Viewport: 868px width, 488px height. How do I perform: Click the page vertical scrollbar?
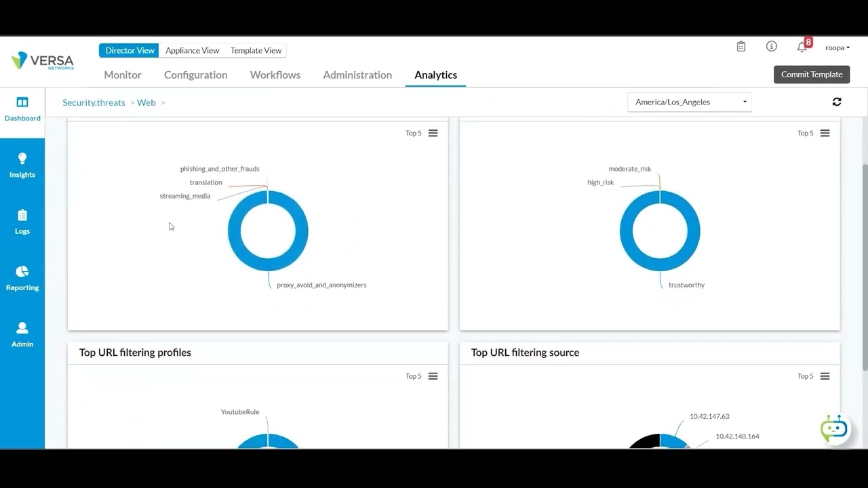pyautogui.click(x=865, y=268)
